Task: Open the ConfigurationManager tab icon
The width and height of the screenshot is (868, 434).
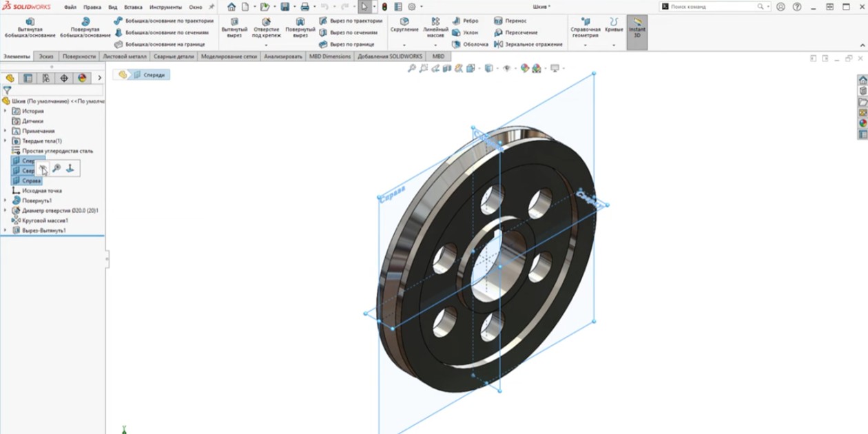Action: click(46, 79)
